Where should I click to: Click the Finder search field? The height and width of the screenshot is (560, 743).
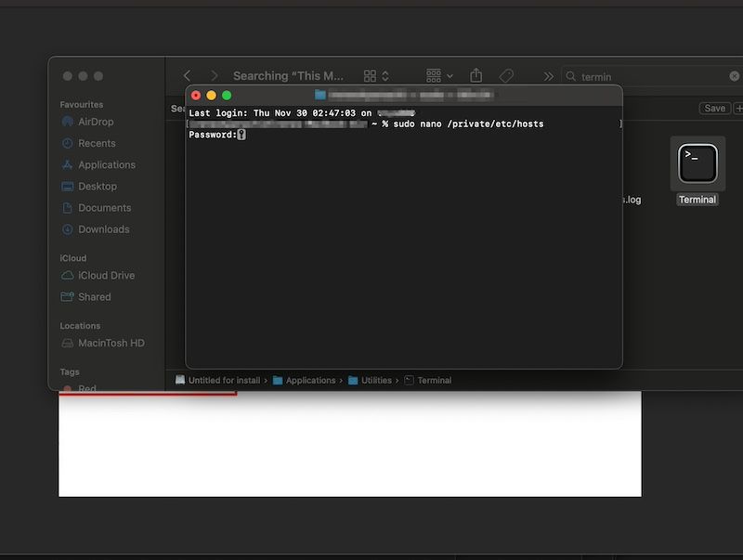point(650,77)
